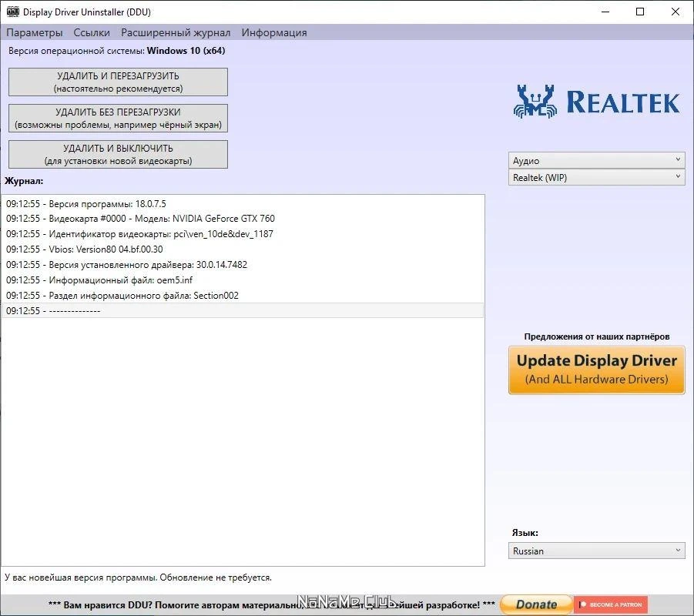
Task: Click the yellow Donate button
Action: (x=536, y=604)
